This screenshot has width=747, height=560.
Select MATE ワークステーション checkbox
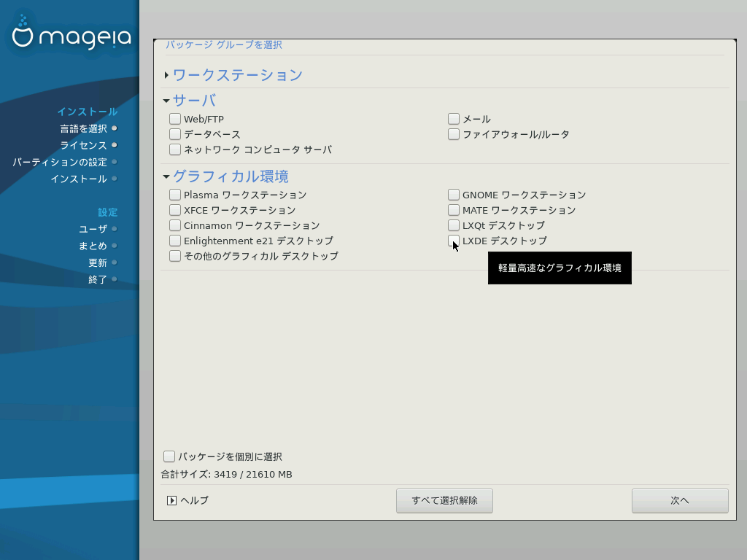click(x=454, y=210)
